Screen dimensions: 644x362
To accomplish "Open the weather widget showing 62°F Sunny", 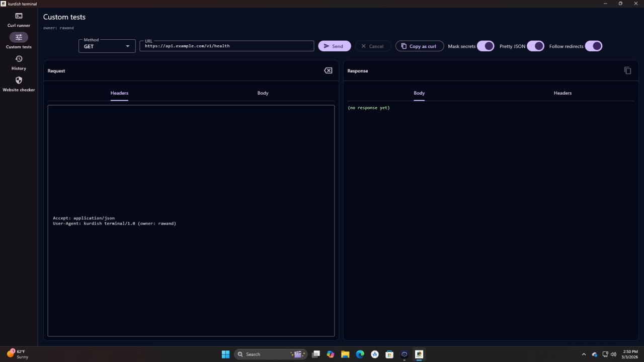I will click(18, 354).
